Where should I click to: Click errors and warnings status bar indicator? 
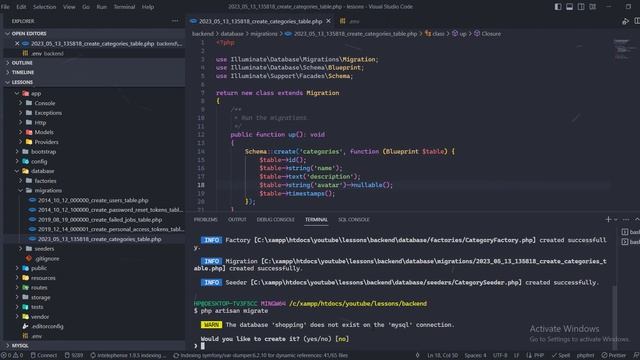tap(12, 356)
